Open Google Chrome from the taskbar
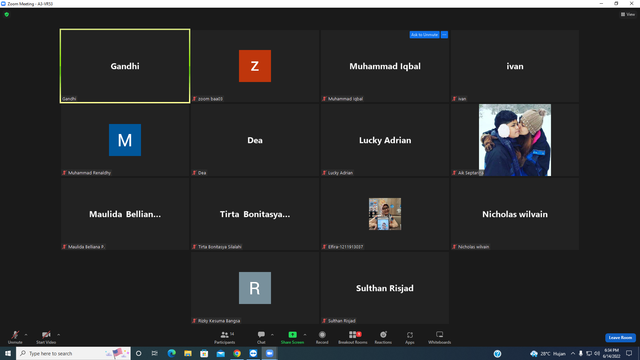 pyautogui.click(x=237, y=353)
